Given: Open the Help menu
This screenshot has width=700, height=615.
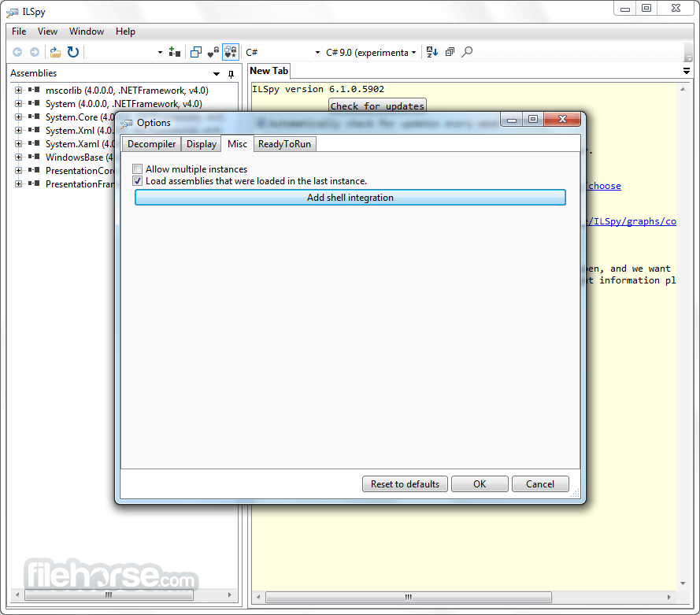Looking at the screenshot, I should pyautogui.click(x=125, y=31).
